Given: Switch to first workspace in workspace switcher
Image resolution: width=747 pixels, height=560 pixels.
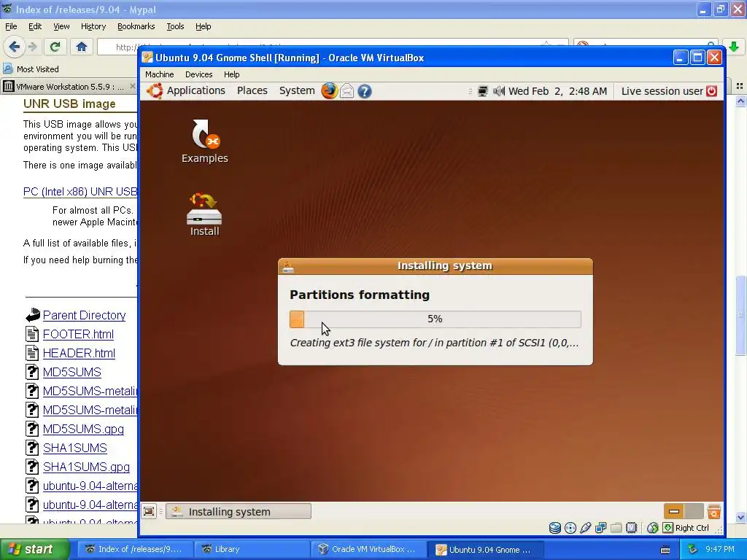Looking at the screenshot, I should pyautogui.click(x=673, y=511).
